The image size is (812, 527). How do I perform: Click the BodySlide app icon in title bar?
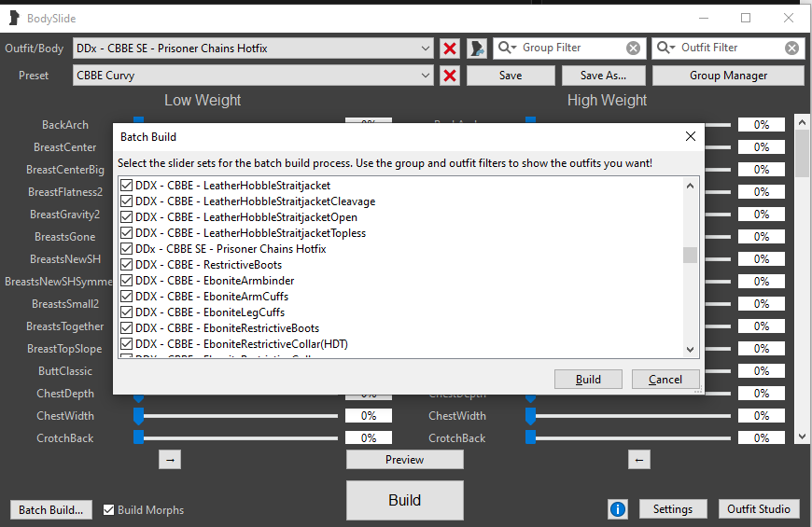[15, 18]
